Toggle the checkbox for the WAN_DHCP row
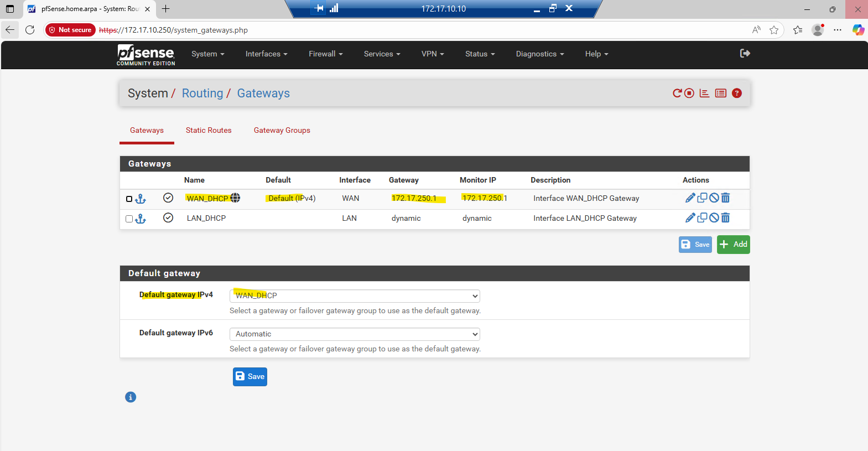This screenshot has width=868, height=451. [129, 199]
